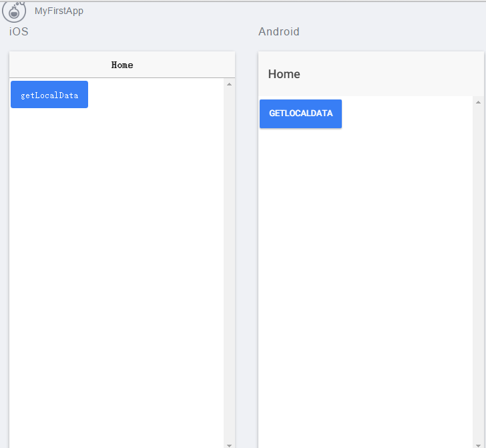
Task: Click the Home title in Android toolbar
Action: click(x=284, y=74)
